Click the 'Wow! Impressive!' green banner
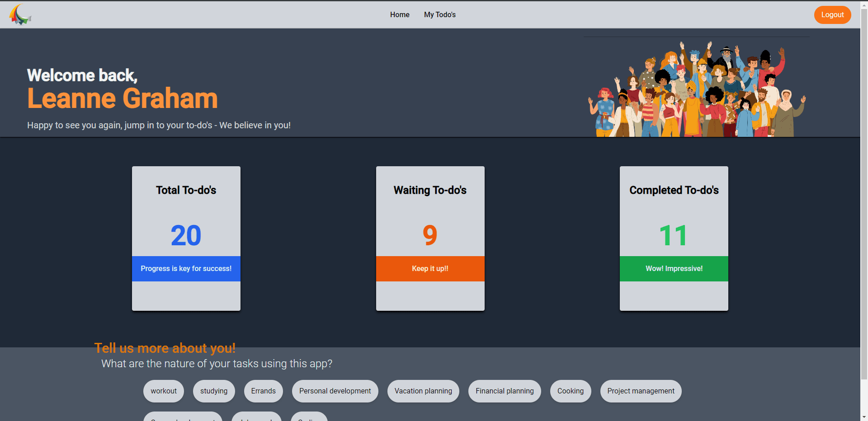This screenshot has height=421, width=868. (x=674, y=268)
